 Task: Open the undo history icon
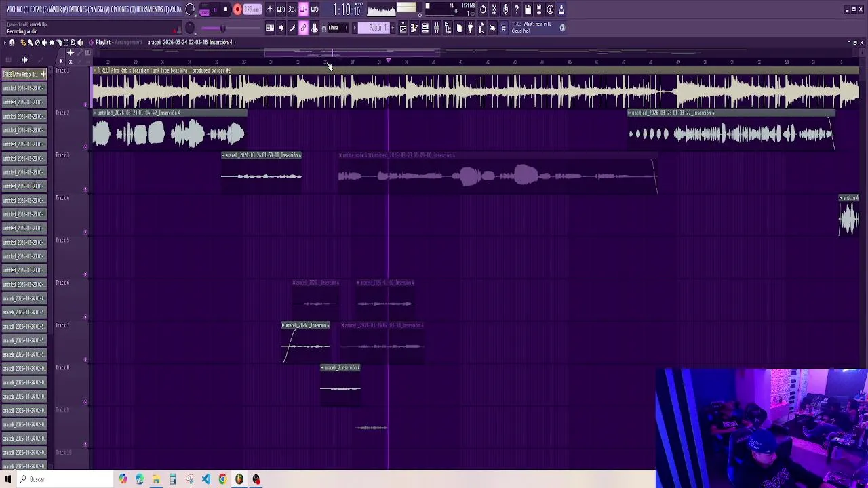coord(483,9)
